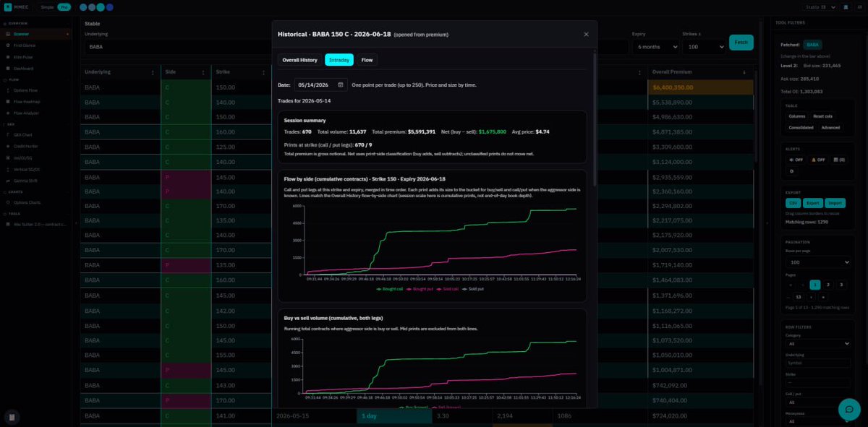Click the Columns table button

point(796,116)
